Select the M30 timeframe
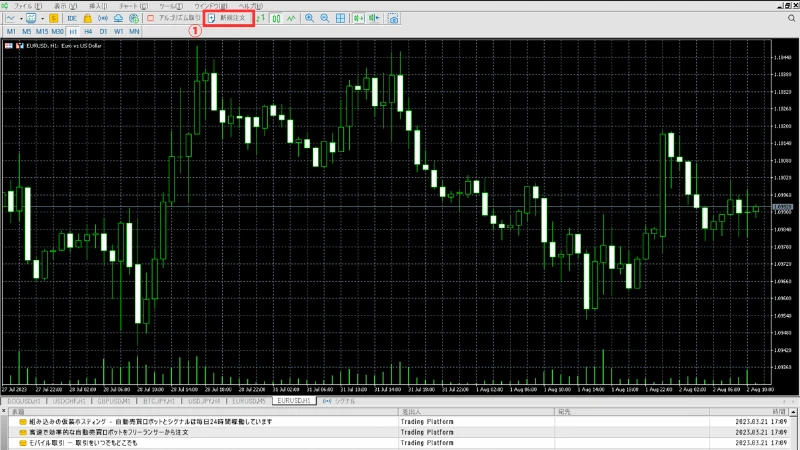 pos(58,32)
